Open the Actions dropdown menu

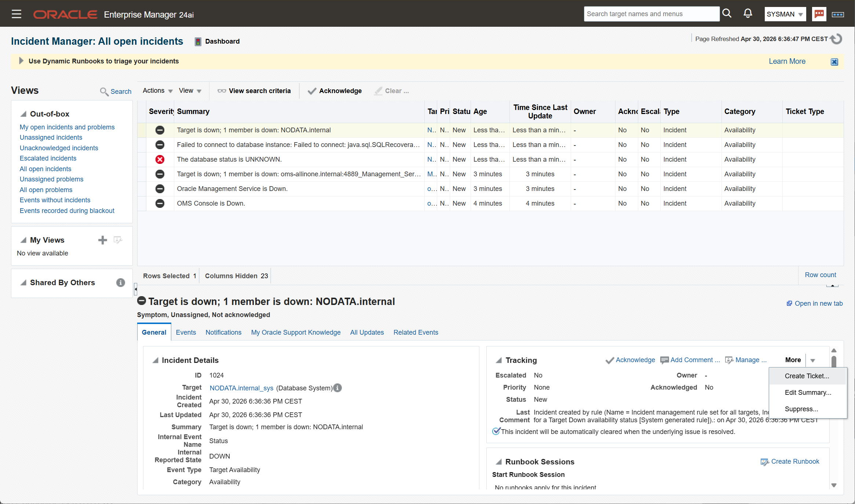pyautogui.click(x=157, y=91)
